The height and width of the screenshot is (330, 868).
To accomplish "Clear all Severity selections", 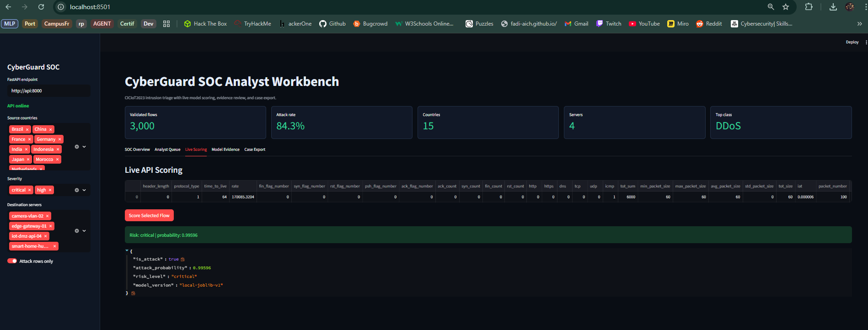I will pyautogui.click(x=77, y=190).
